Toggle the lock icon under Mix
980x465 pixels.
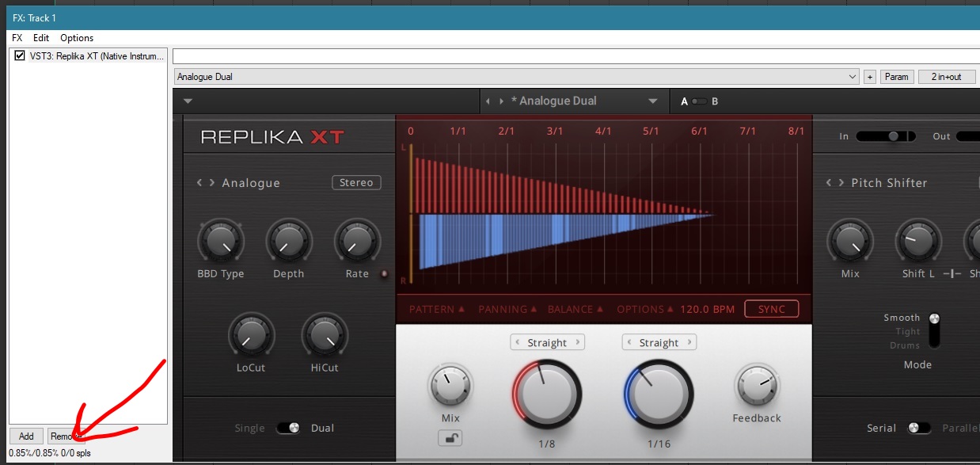pos(450,438)
